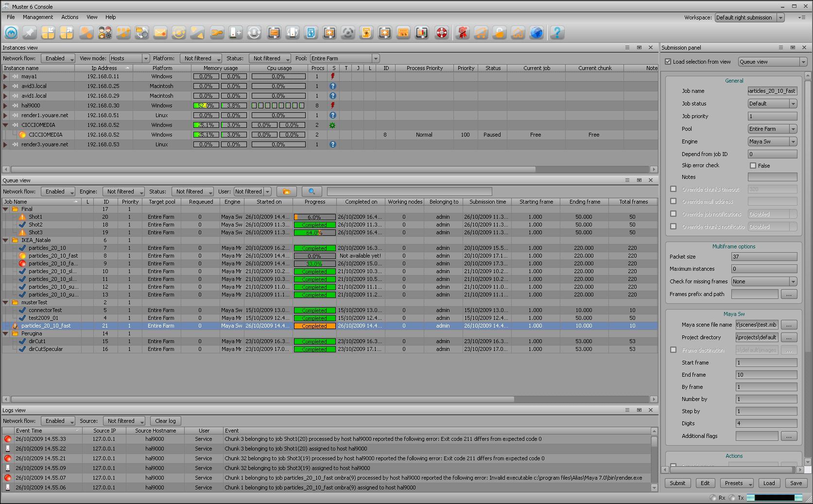The width and height of the screenshot is (813, 504).
Task: Toggle Load selection from view checkbox
Action: point(668,62)
